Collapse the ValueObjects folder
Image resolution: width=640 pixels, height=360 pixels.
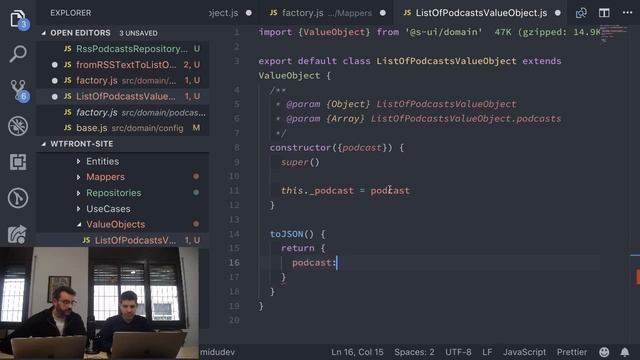point(116,224)
